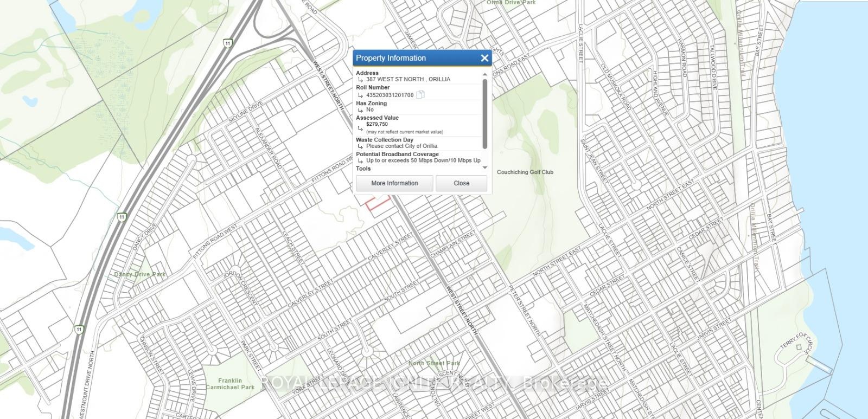The width and height of the screenshot is (868, 419).
Task: Click the northernmost Highway 11 shield
Action: [x=227, y=43]
